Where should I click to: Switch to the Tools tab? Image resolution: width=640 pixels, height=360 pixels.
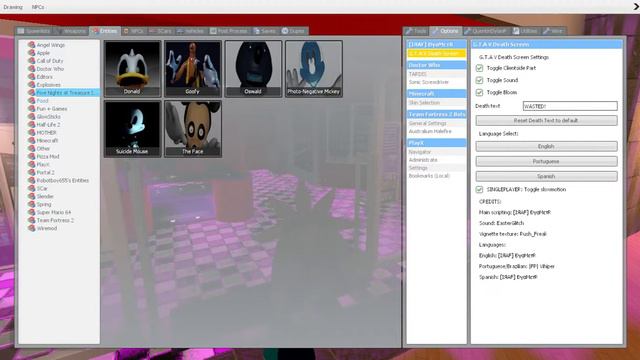click(416, 31)
